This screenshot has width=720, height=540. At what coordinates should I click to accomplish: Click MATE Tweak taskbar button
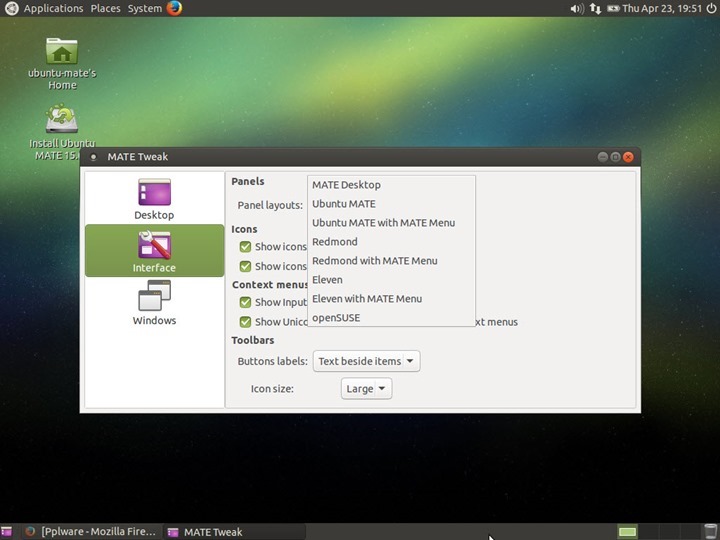[234, 532]
